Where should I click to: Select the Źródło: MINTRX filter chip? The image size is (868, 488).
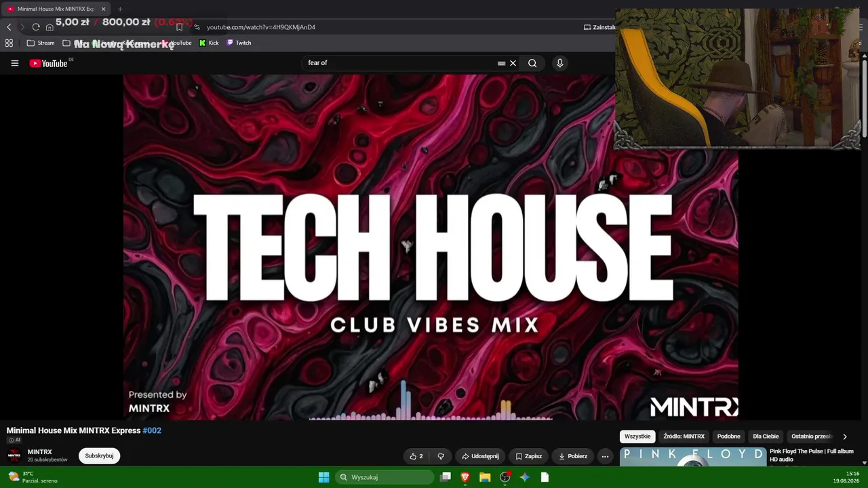point(684,436)
